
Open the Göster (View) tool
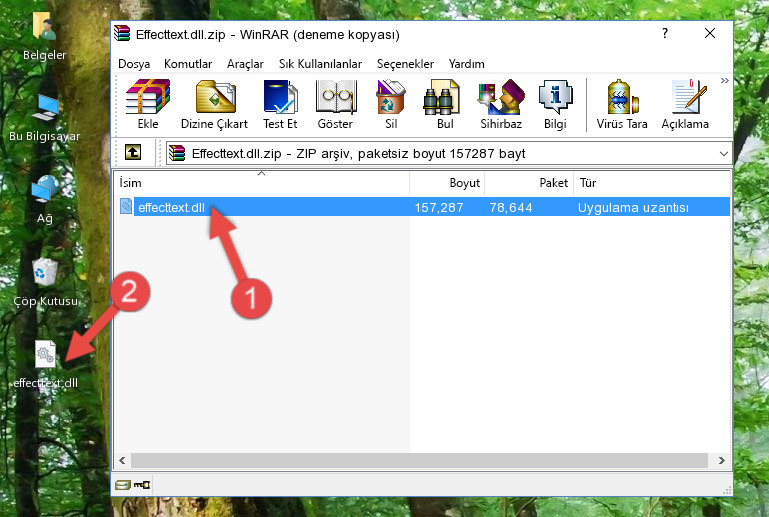tap(335, 104)
